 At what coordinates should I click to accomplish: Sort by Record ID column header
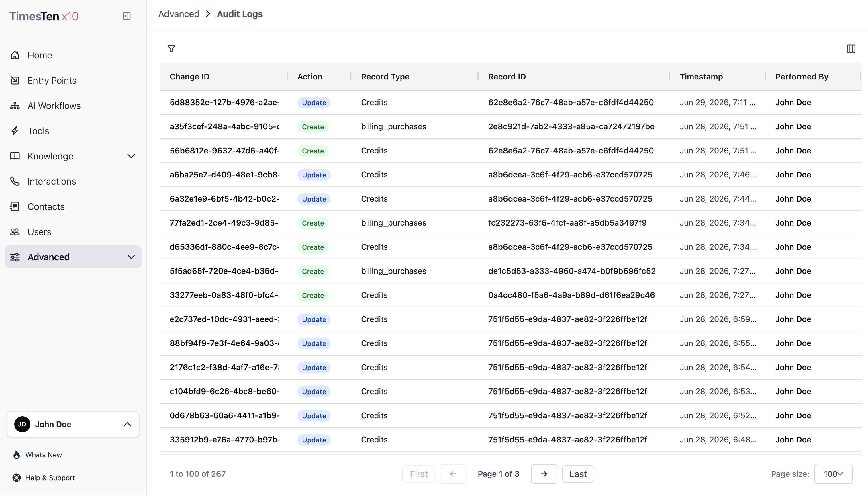pyautogui.click(x=507, y=77)
